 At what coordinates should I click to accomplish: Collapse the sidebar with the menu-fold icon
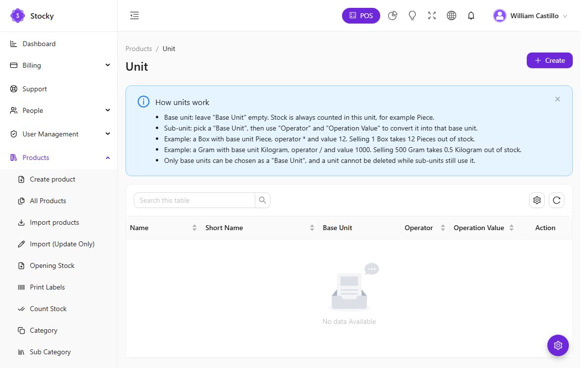click(x=135, y=16)
